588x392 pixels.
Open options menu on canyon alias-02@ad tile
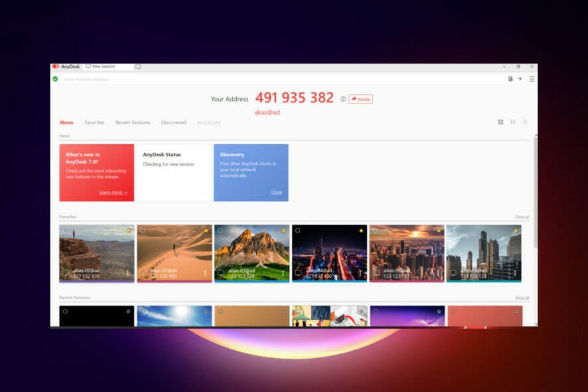click(128, 273)
